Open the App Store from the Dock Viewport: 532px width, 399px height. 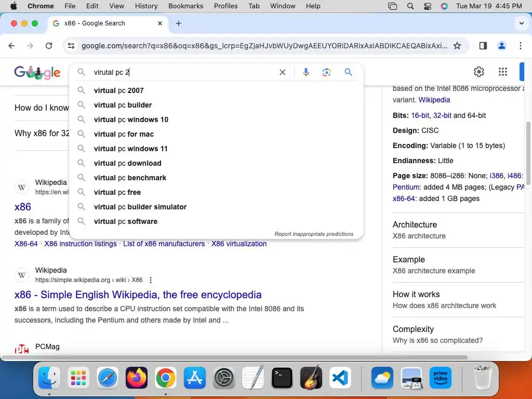pyautogui.click(x=195, y=378)
